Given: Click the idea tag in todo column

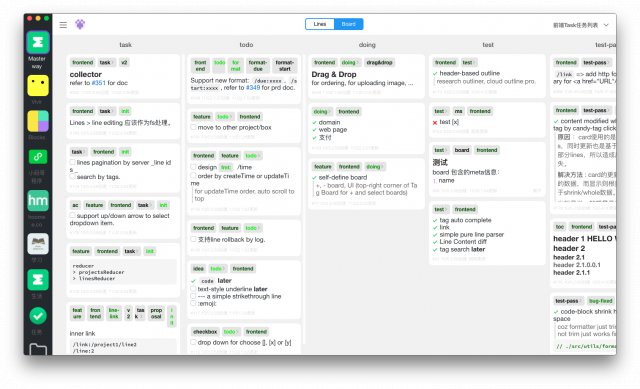Looking at the screenshot, I should pyautogui.click(x=198, y=269).
